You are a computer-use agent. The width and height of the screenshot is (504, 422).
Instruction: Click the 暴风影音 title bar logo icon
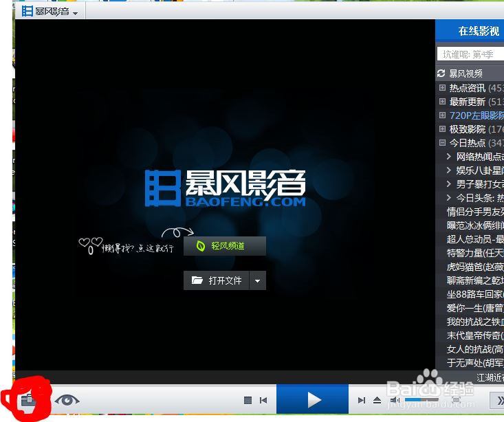click(x=28, y=11)
